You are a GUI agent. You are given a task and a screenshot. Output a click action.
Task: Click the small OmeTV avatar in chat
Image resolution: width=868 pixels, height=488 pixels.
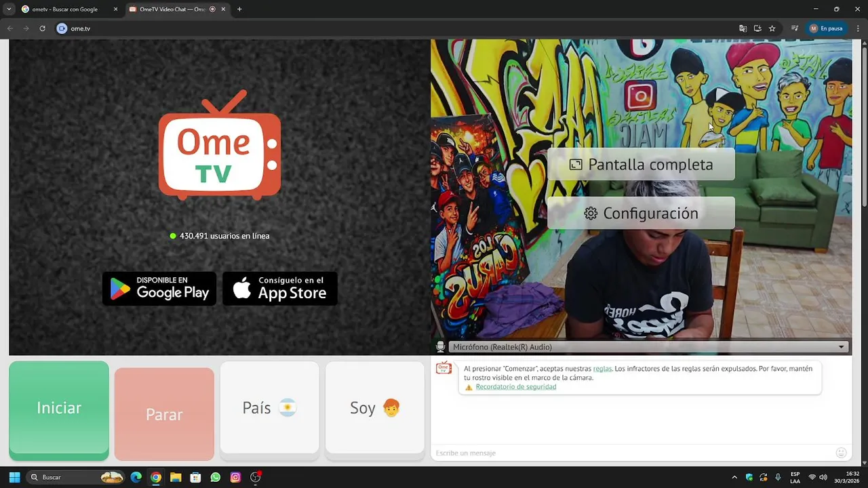pyautogui.click(x=443, y=368)
